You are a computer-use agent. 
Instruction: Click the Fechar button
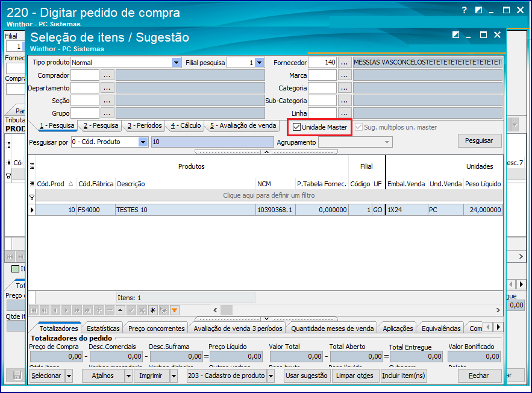click(x=479, y=376)
